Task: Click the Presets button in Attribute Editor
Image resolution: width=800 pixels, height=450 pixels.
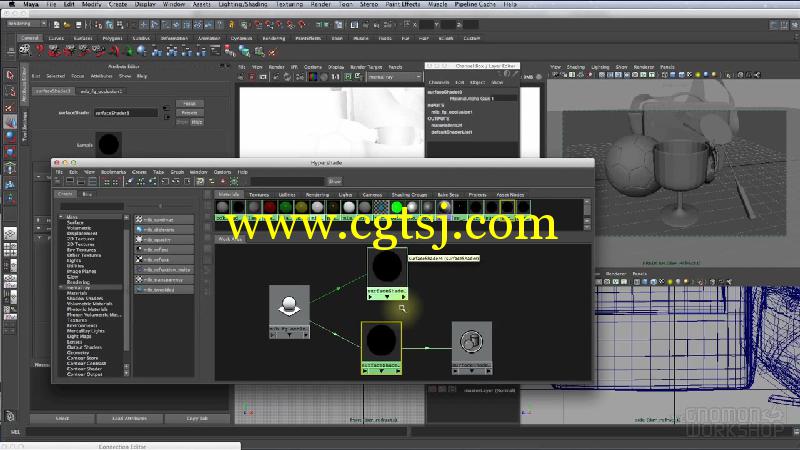Action: (x=189, y=113)
